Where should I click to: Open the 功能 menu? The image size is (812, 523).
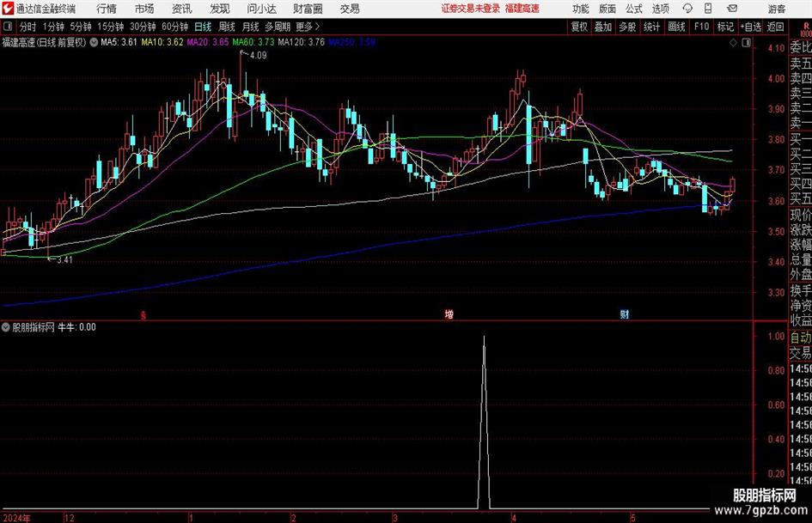(x=581, y=9)
